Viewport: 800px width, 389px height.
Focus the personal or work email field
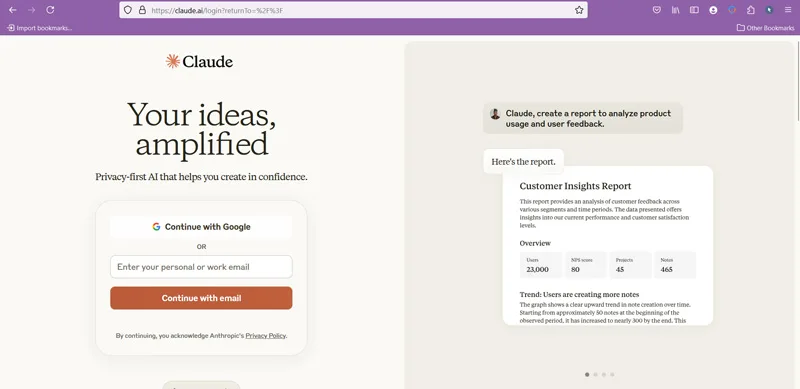(201, 266)
